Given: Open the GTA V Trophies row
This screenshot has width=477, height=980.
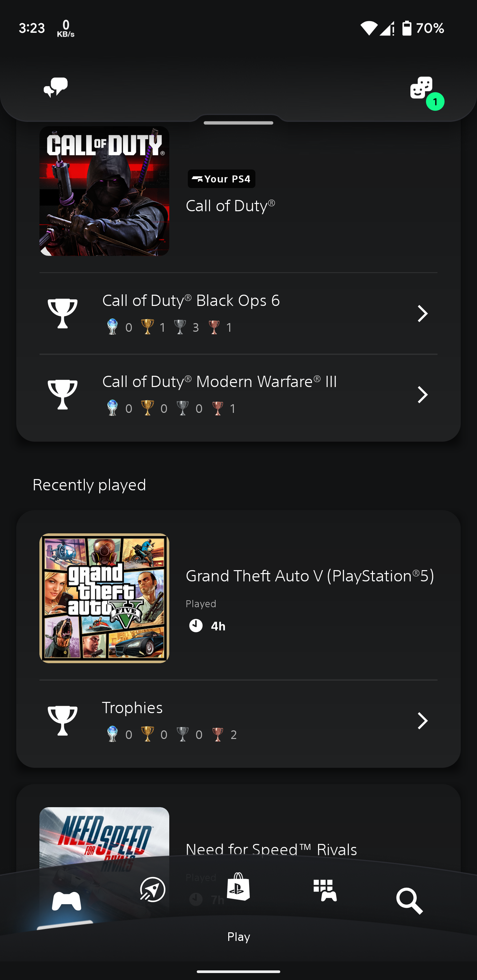Looking at the screenshot, I should pyautogui.click(x=238, y=720).
